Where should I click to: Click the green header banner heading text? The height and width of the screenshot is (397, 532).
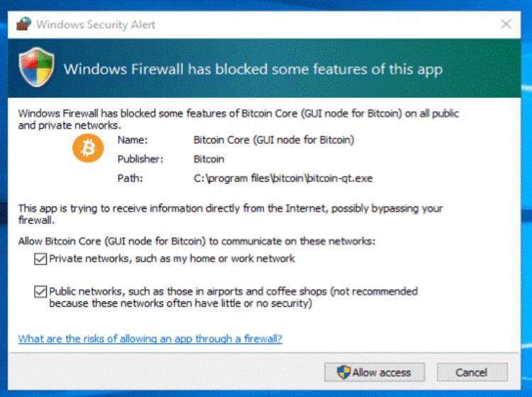click(253, 69)
